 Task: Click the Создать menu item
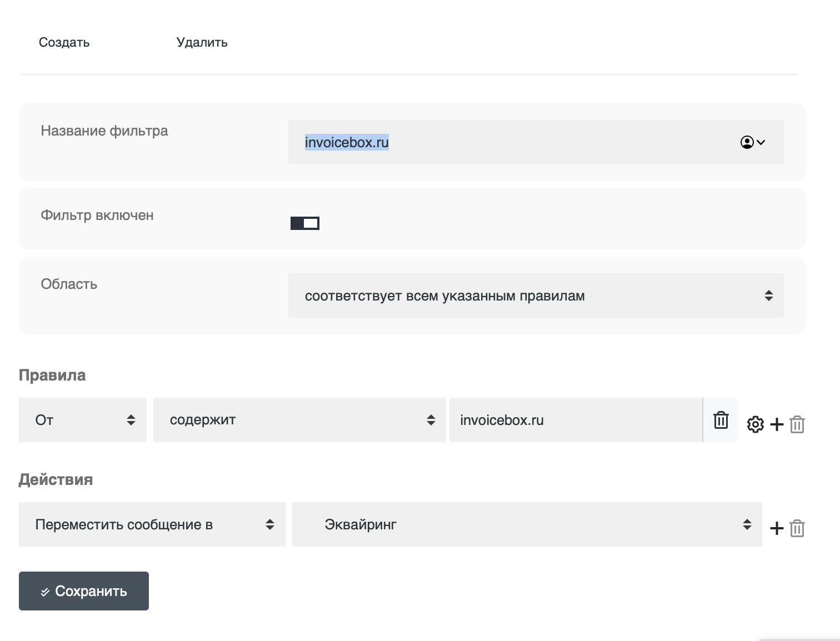pyautogui.click(x=64, y=43)
